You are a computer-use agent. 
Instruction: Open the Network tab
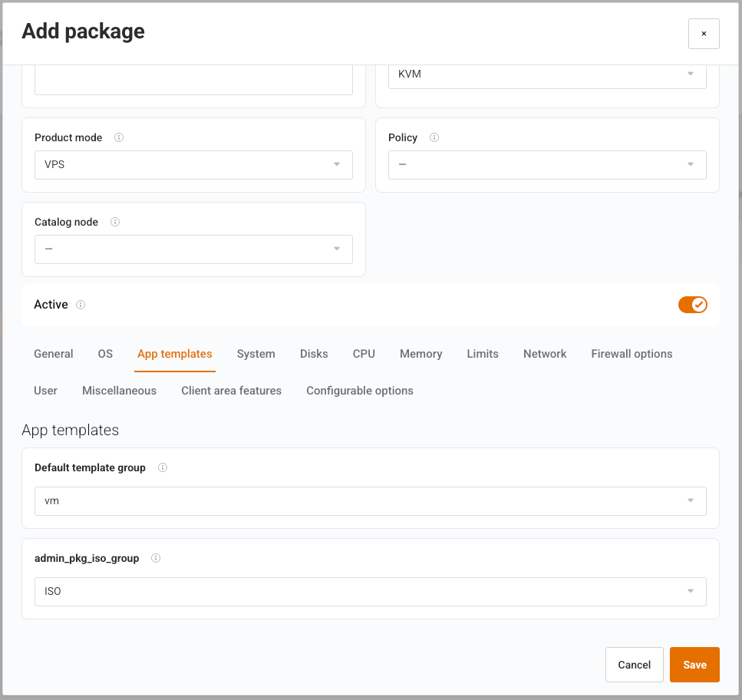tap(545, 354)
